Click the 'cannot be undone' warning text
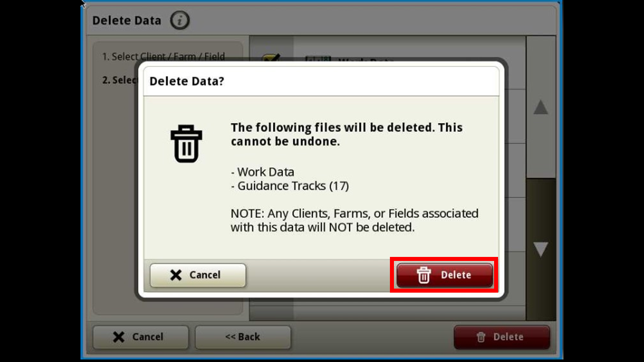 click(285, 142)
